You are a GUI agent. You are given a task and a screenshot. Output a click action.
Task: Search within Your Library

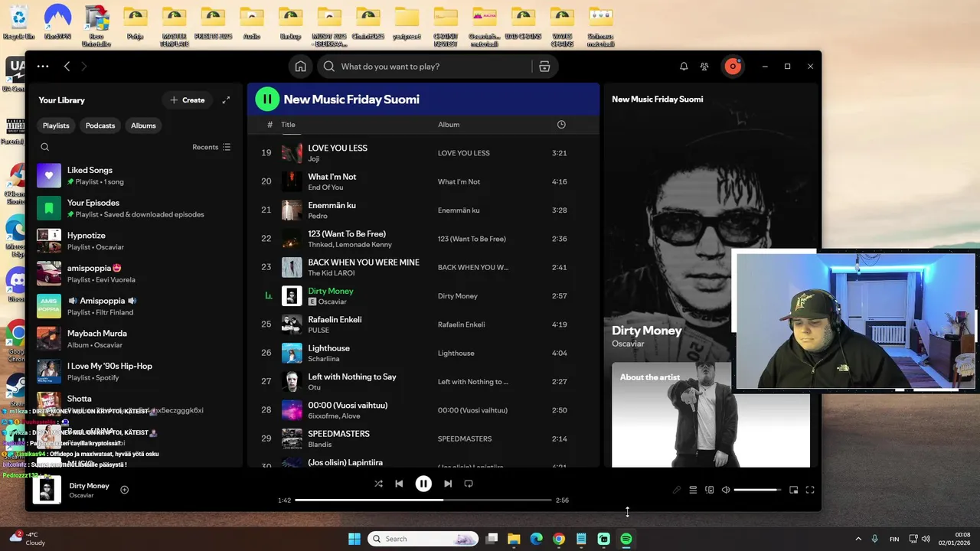(45, 147)
